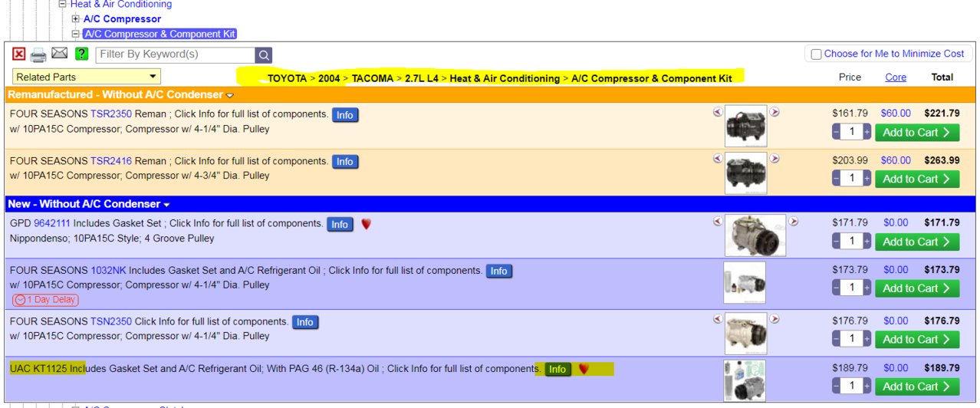Open the GPD 9642111 compressor thumbnail
This screenshot has height=408, width=980.
tap(755, 235)
